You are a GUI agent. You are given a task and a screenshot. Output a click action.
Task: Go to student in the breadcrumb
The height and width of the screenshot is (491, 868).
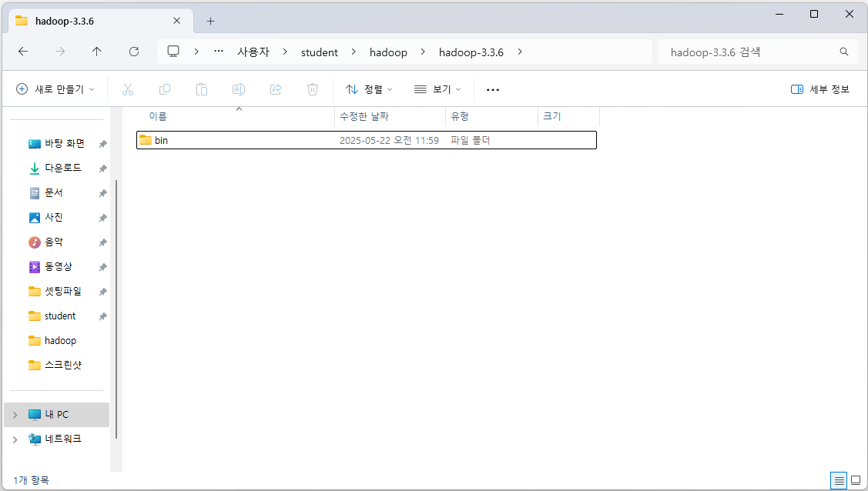click(320, 52)
